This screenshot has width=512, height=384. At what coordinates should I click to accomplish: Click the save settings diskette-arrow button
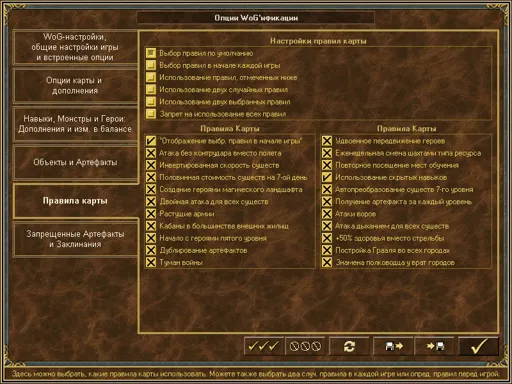[x=393, y=346]
